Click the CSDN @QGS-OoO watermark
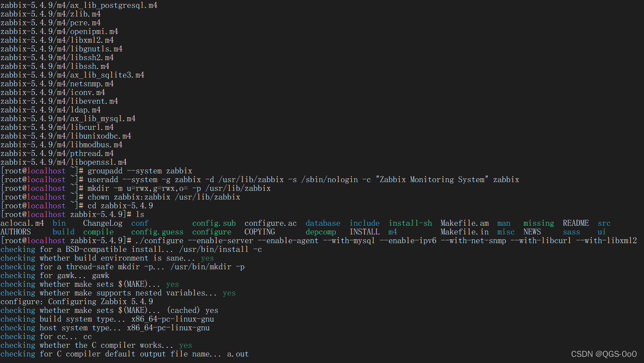The width and height of the screenshot is (644, 363). click(x=604, y=354)
